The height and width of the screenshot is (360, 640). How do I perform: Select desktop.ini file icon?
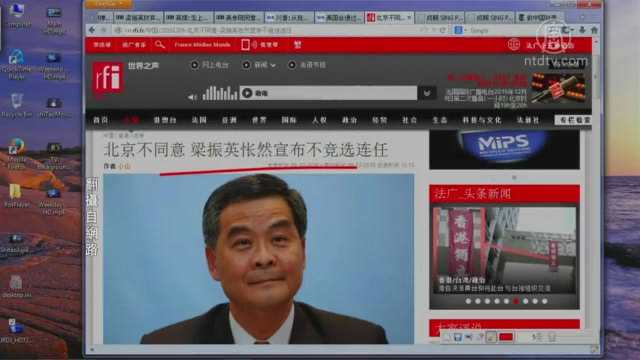point(16,287)
